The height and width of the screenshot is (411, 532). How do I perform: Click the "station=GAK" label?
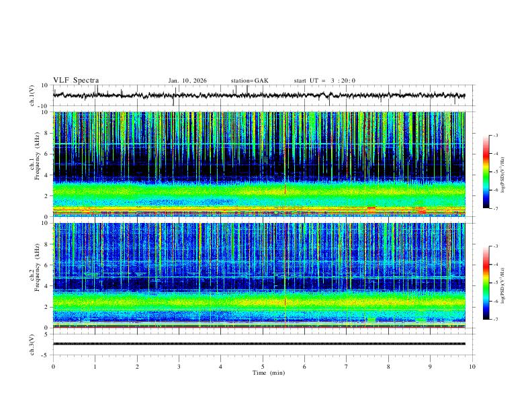[x=249, y=81]
